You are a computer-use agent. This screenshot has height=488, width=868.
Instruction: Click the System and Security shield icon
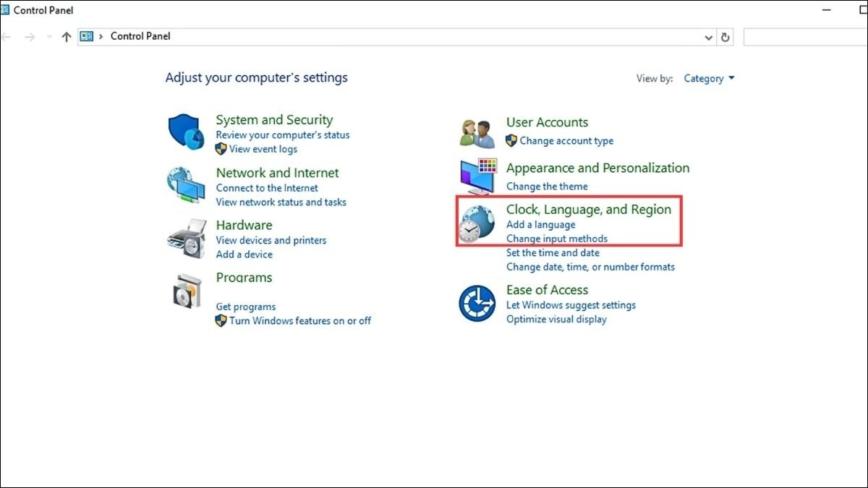187,132
